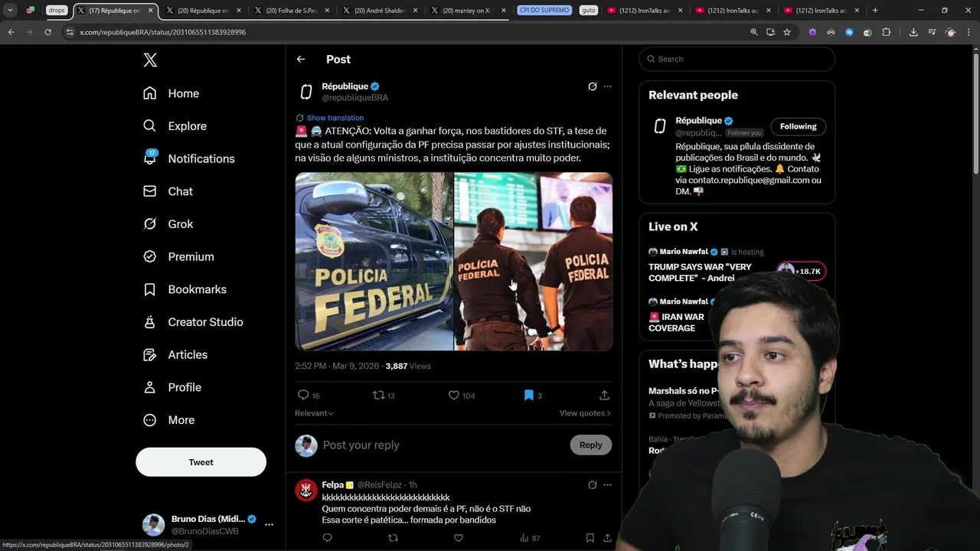Open the Home timeline
Screen dimensions: 980x551
[x=171, y=93]
